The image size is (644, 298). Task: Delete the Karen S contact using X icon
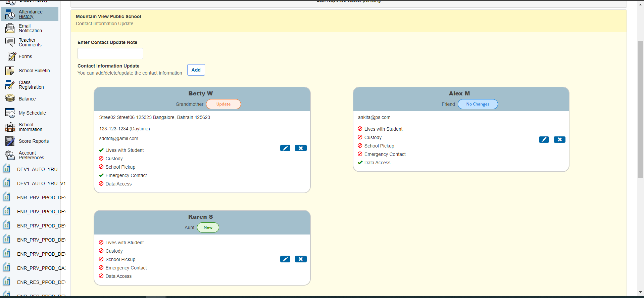click(x=301, y=259)
